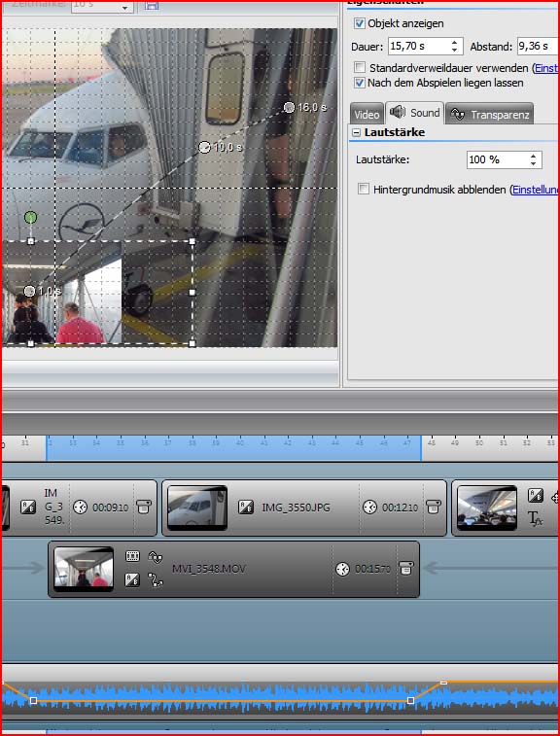This screenshot has width=560, height=736.
Task: Click the file name MVI_3548.MOV
Action: tap(209, 569)
